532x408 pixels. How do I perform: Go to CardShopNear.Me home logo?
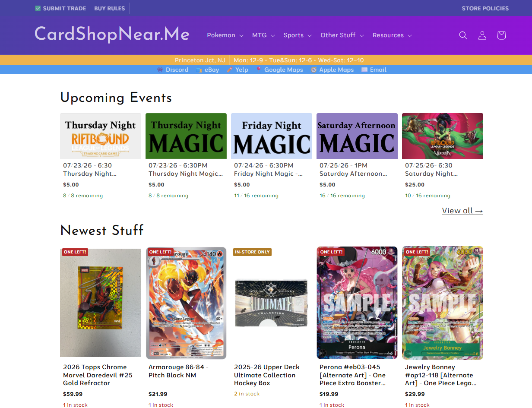(112, 34)
